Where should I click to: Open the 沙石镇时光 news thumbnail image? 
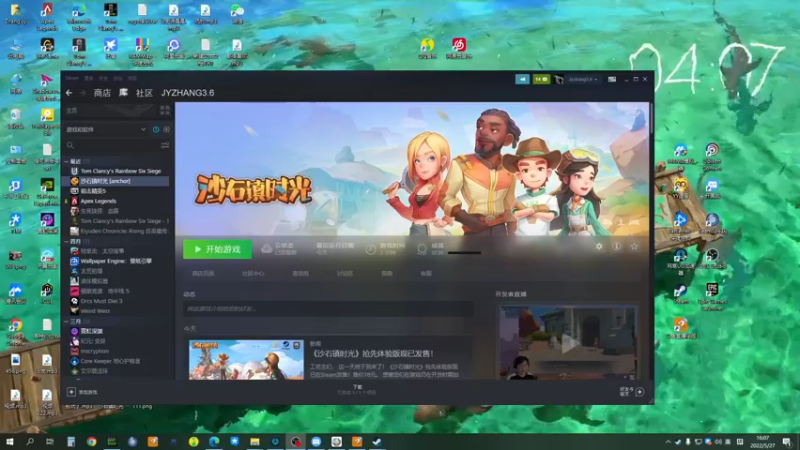click(246, 360)
